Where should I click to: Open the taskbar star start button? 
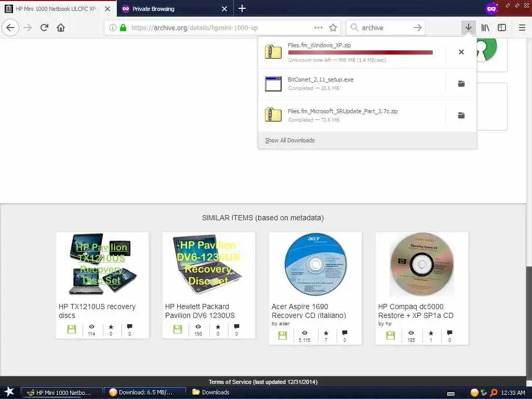(x=9, y=392)
